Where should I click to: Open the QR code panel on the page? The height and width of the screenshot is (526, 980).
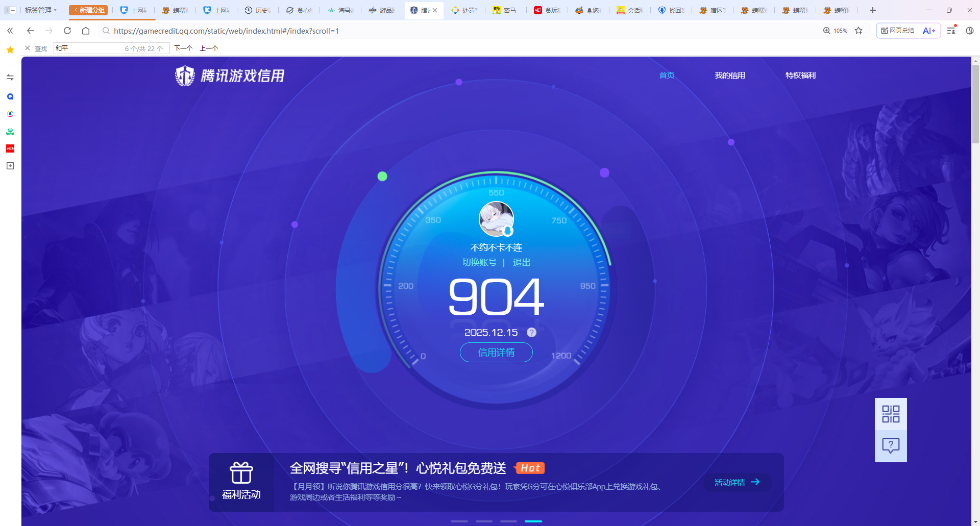pyautogui.click(x=891, y=413)
